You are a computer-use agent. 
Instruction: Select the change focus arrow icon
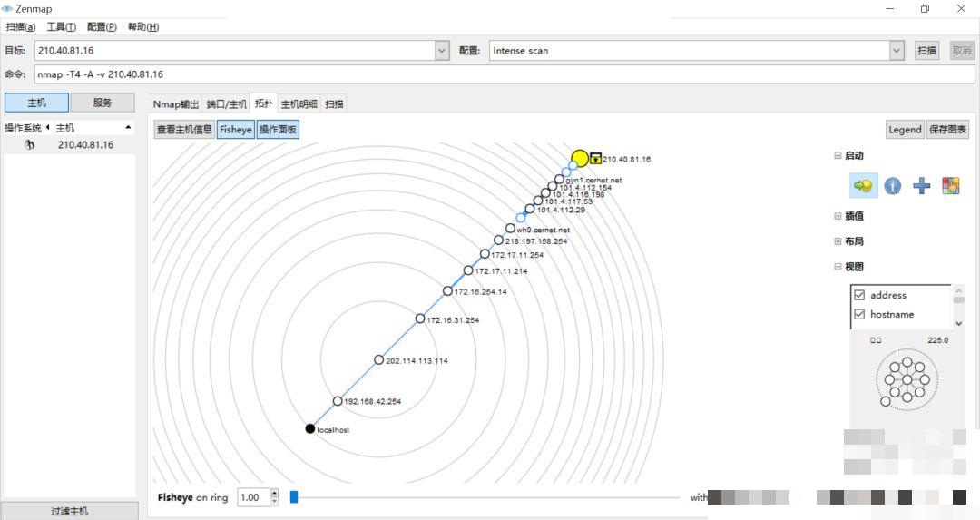click(x=863, y=186)
